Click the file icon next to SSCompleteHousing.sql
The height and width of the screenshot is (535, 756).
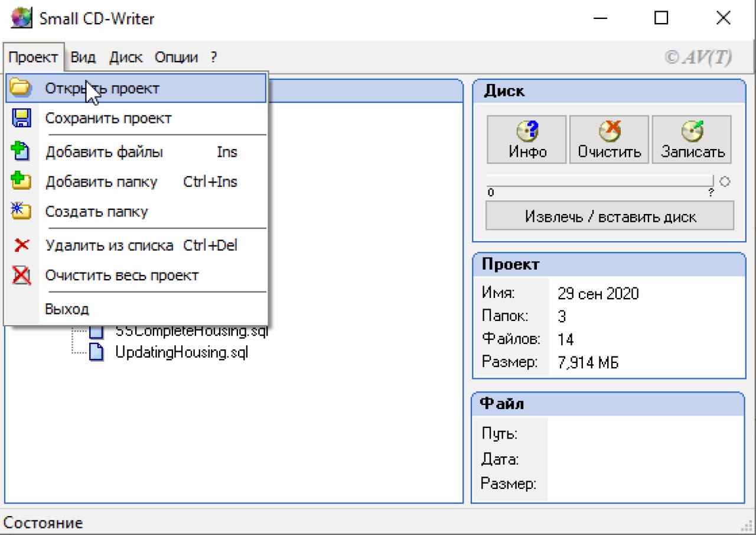coord(96,331)
